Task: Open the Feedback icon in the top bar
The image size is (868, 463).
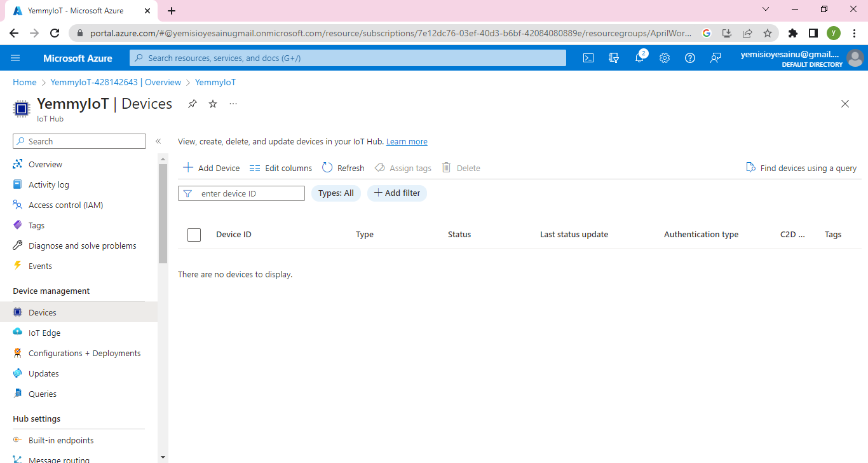Action: coord(715,58)
